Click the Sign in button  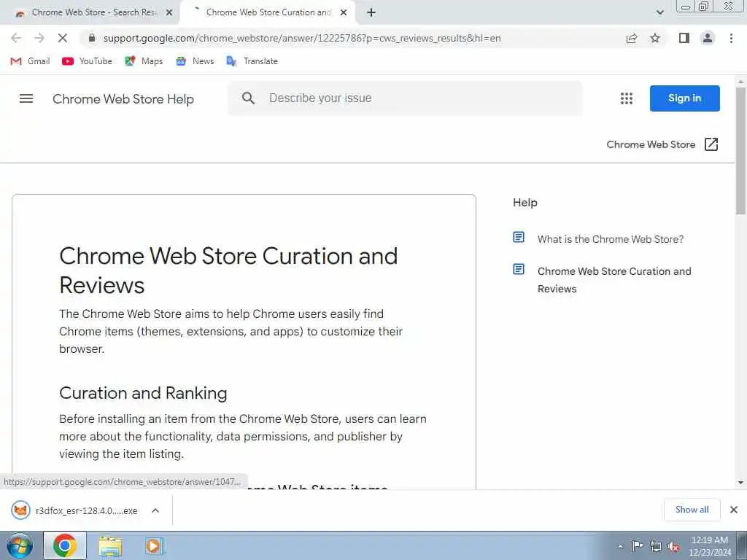pos(684,98)
